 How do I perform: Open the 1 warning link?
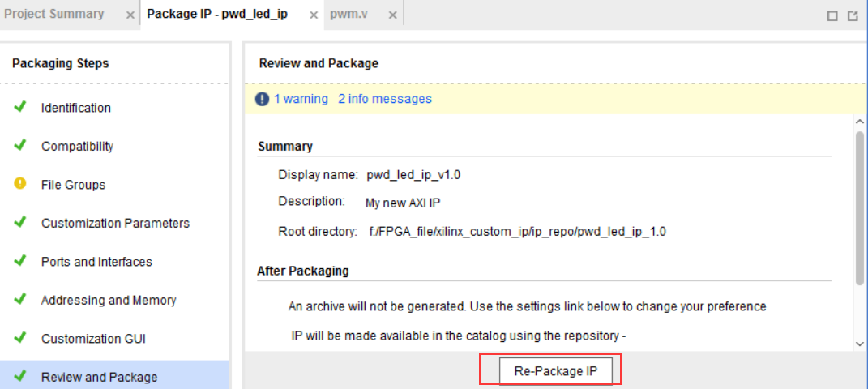[301, 99]
